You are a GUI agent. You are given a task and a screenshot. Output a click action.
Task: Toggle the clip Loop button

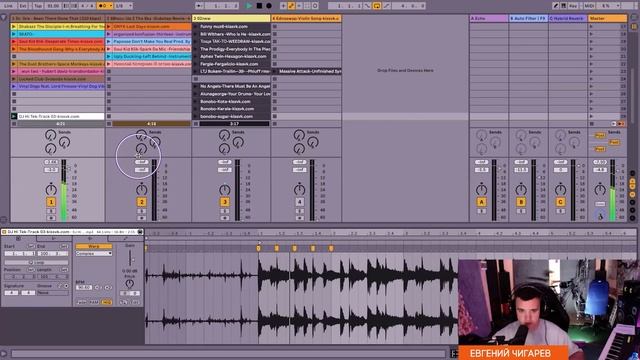pyautogui.click(x=36, y=262)
